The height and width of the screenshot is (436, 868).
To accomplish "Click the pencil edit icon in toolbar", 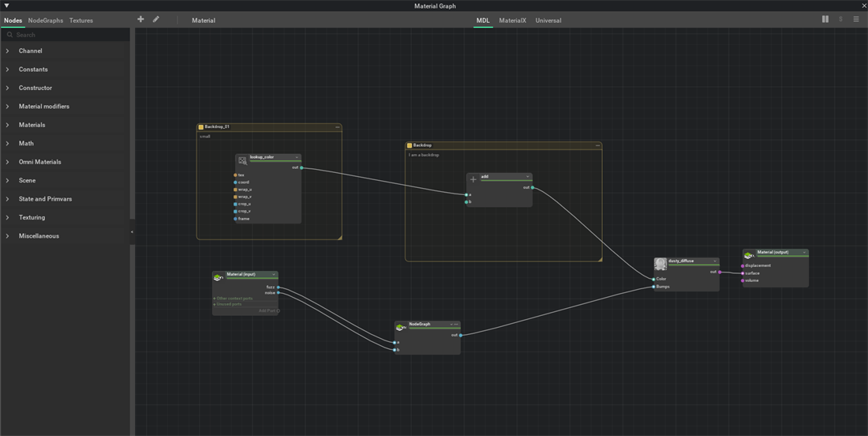I will point(156,20).
